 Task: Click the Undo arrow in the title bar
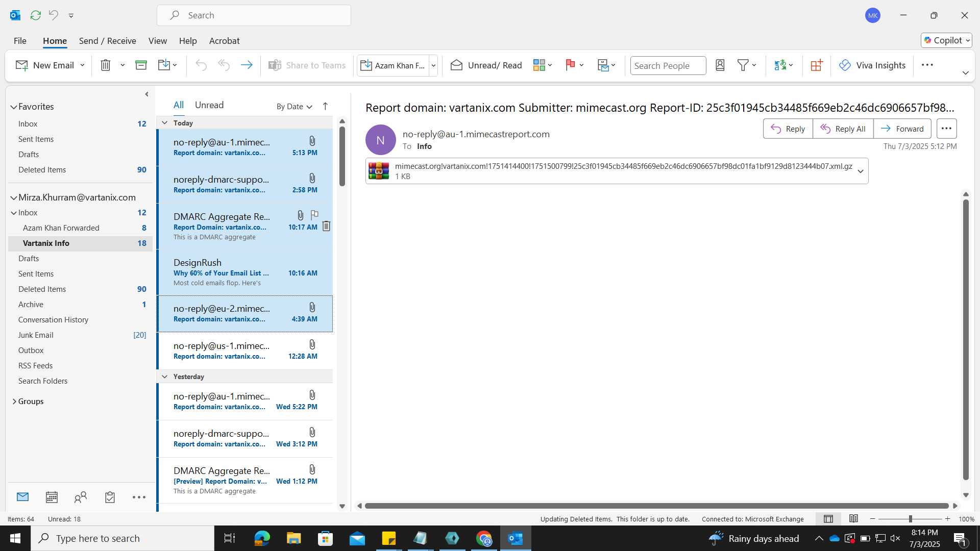point(53,15)
